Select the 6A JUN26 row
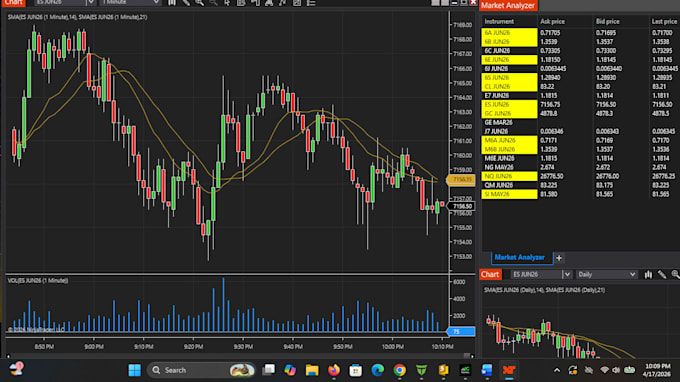Viewport: 680px width, 382px height. click(580, 33)
